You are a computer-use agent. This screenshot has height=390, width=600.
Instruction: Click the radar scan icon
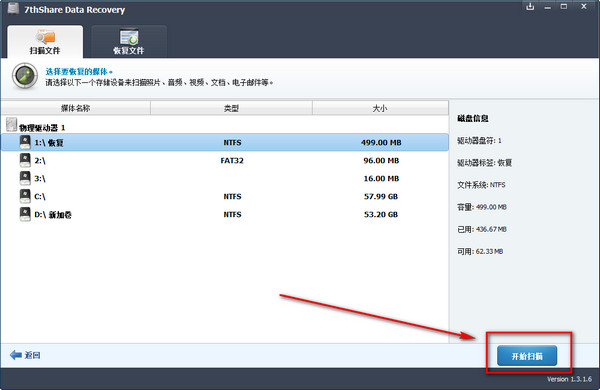(x=25, y=76)
